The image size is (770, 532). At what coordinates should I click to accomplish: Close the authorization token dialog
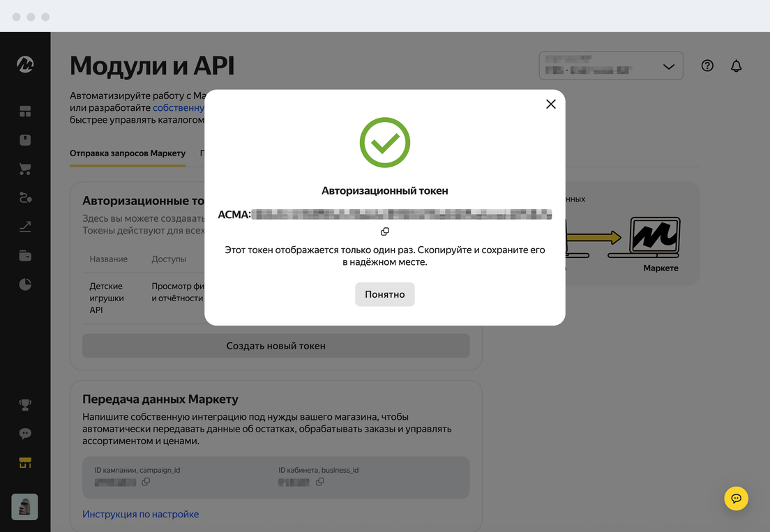click(x=550, y=104)
